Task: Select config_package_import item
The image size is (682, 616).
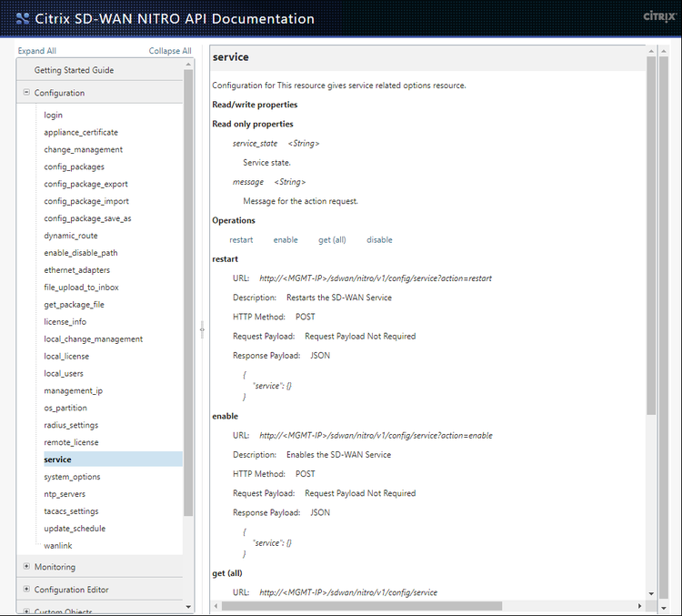Action: [86, 201]
